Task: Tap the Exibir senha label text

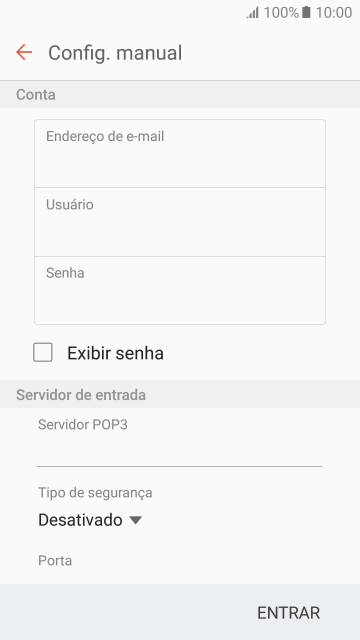Action: click(x=116, y=353)
